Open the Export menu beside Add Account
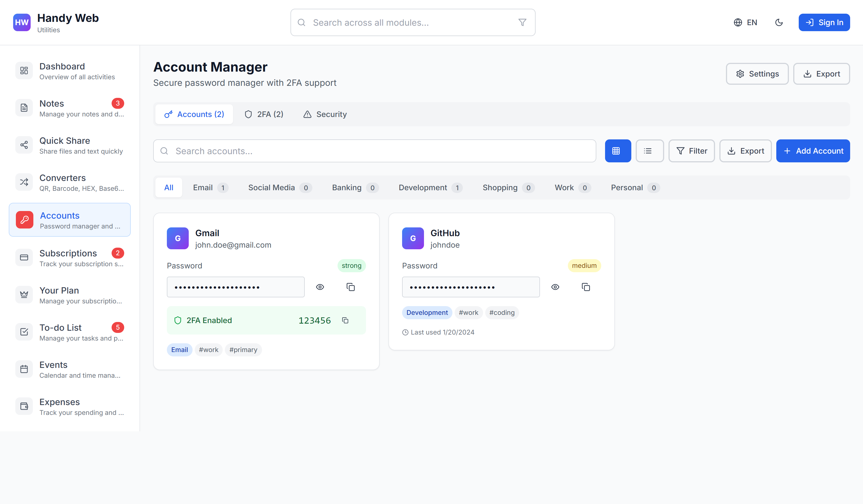This screenshot has height=504, width=863. pos(745,151)
